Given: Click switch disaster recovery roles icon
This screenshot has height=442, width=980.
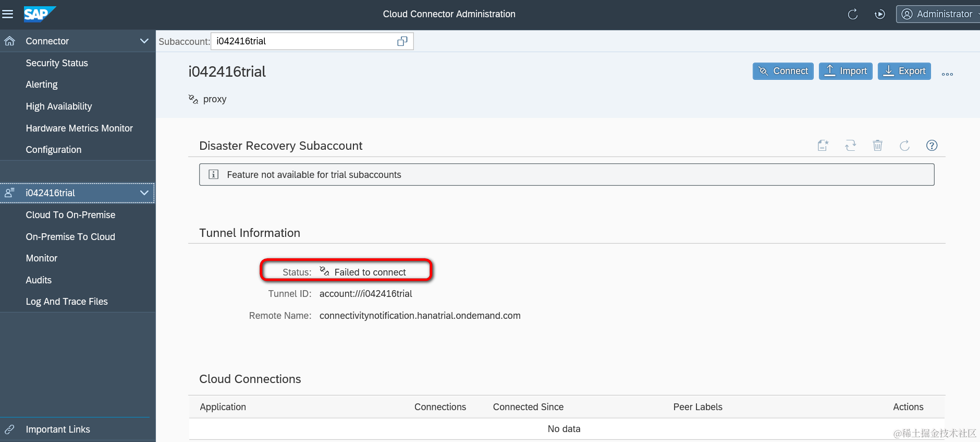Looking at the screenshot, I should coord(851,146).
